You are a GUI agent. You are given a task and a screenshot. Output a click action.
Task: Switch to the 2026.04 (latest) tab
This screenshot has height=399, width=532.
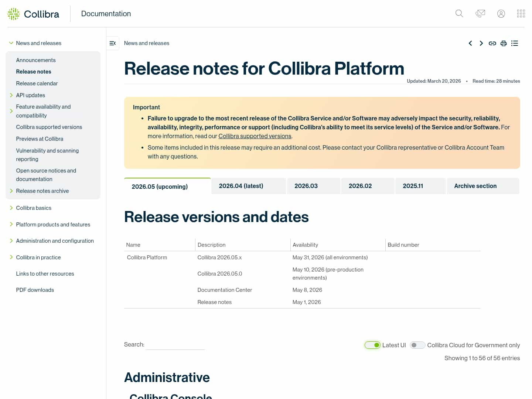(x=249, y=186)
